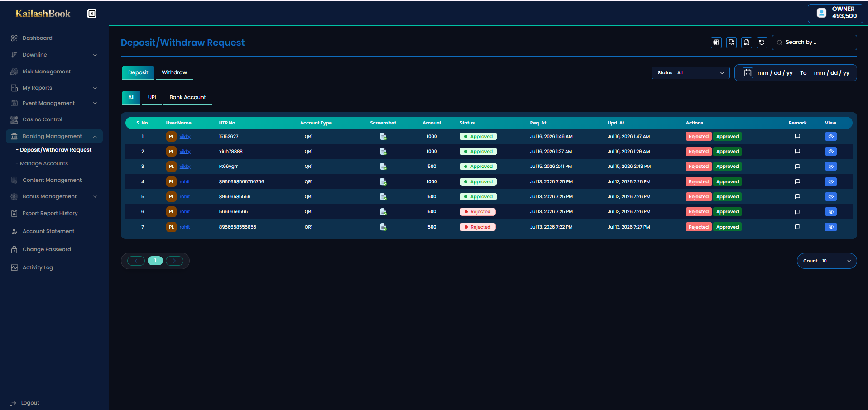The height and width of the screenshot is (410, 868).
Task: Export the table as CSV
Action: [x=747, y=42]
